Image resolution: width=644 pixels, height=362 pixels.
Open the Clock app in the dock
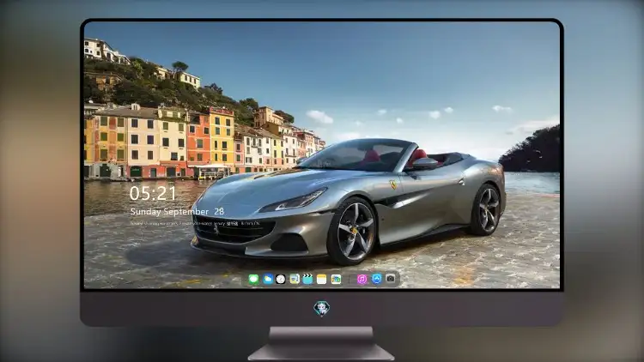pyautogui.click(x=281, y=280)
